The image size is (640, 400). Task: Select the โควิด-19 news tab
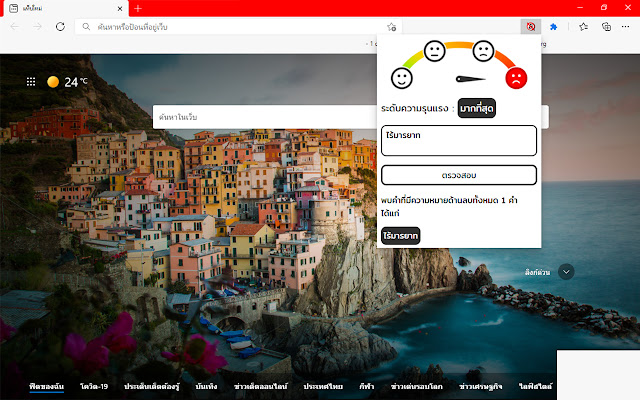(x=94, y=386)
